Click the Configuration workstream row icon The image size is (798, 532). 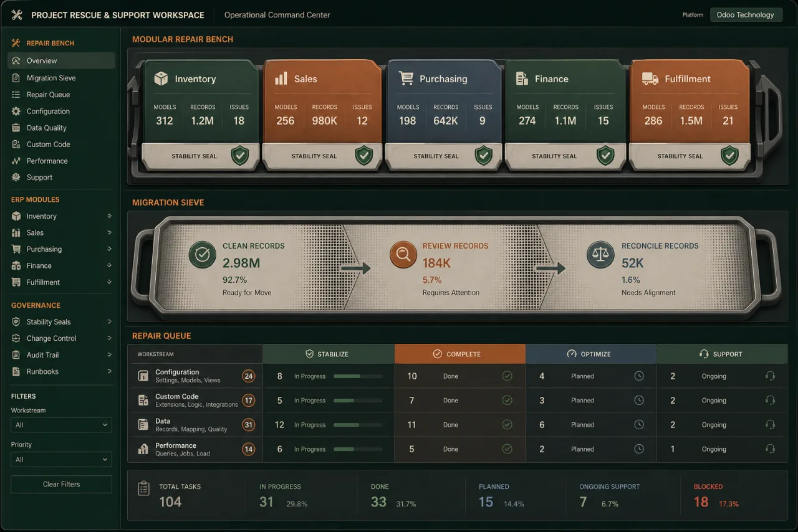pyautogui.click(x=143, y=376)
